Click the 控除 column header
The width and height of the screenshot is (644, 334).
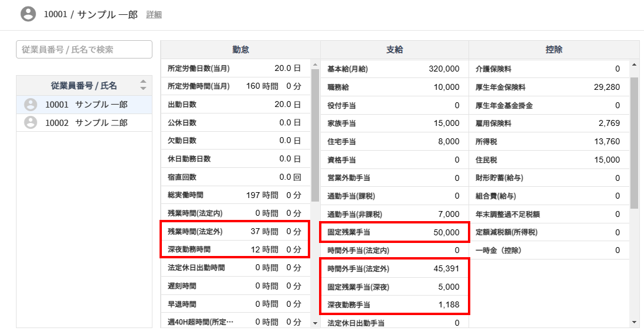554,50
